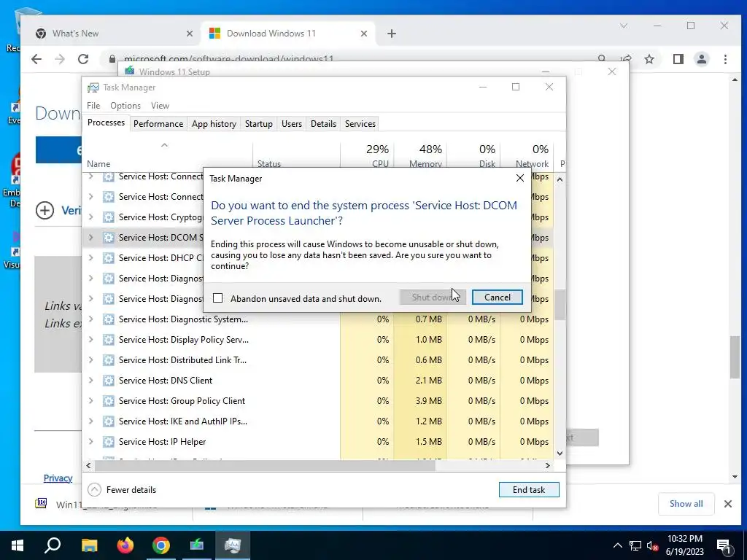Click gear icon of Distributed Link Tr... row
The height and width of the screenshot is (560, 747).
pyautogui.click(x=109, y=360)
